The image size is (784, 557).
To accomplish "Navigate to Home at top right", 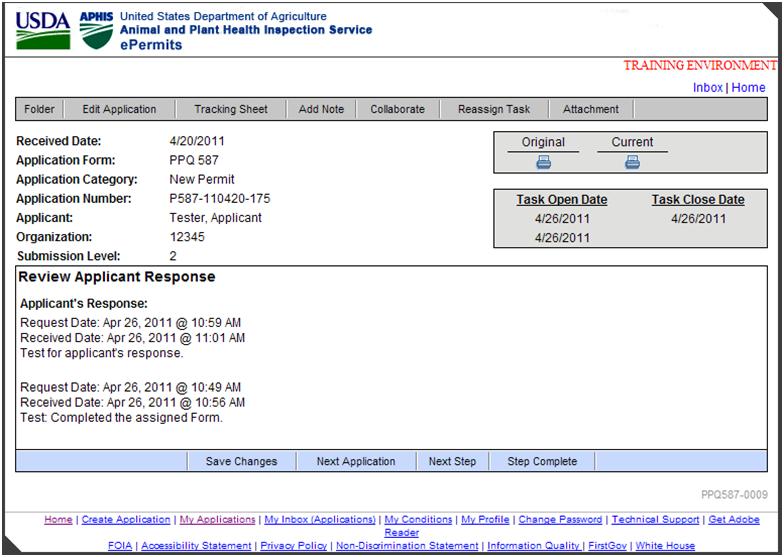I will (748, 88).
